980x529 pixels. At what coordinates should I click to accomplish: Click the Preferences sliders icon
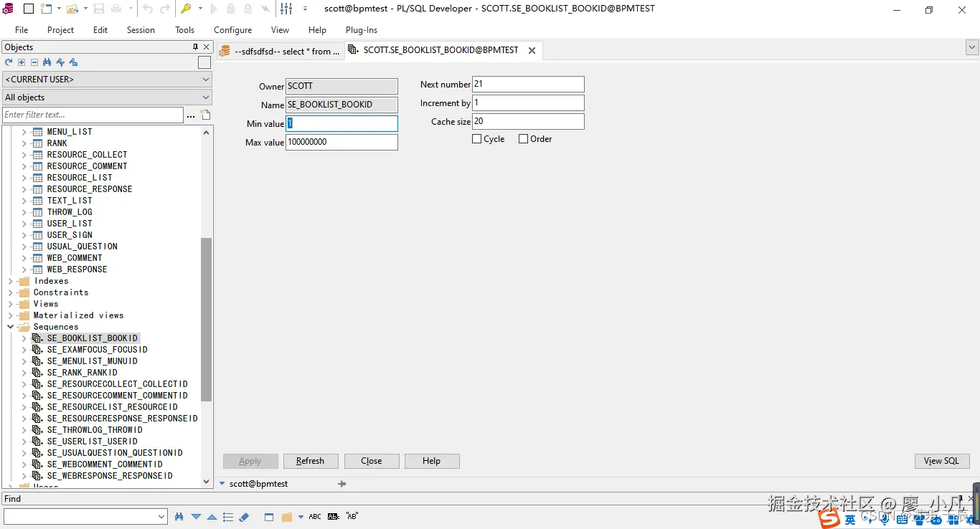[286, 9]
